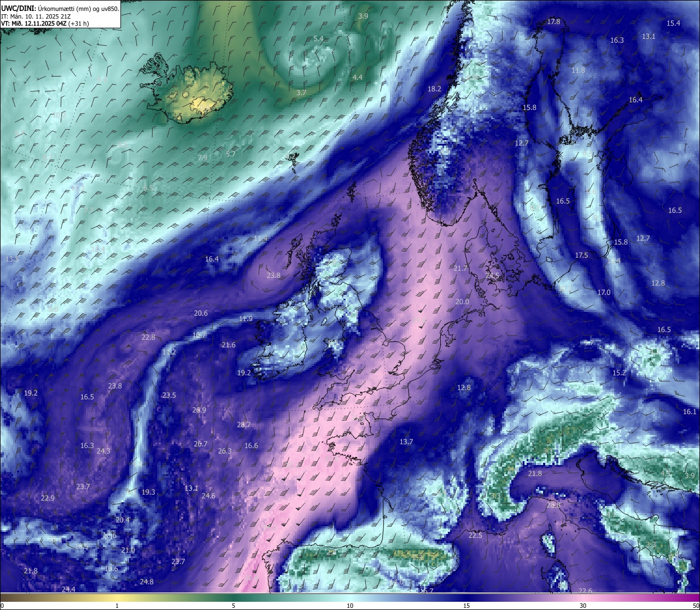This screenshot has width=700, height=610.
Task: Click the 16.1 value label
Action: pos(690,412)
